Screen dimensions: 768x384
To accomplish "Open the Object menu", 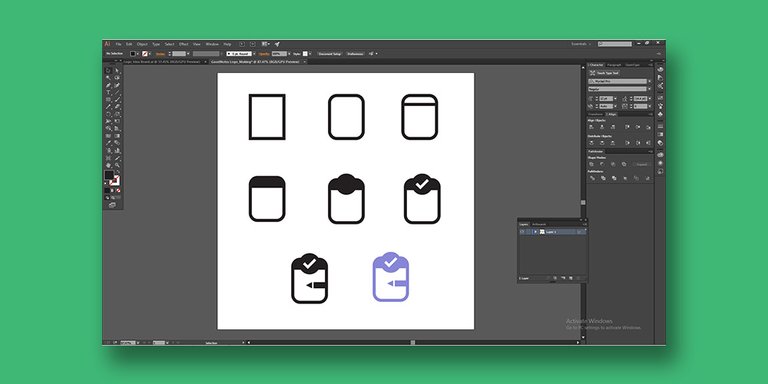I will click(x=142, y=44).
